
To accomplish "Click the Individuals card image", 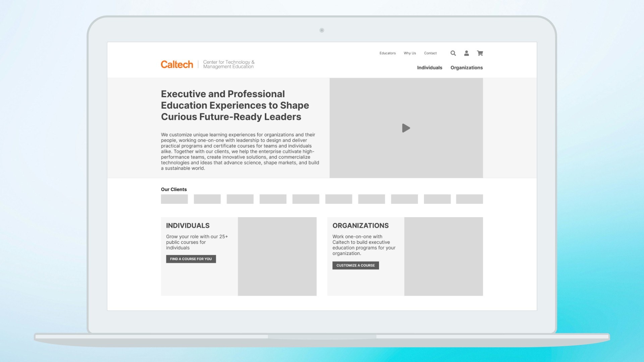I will coord(277,256).
